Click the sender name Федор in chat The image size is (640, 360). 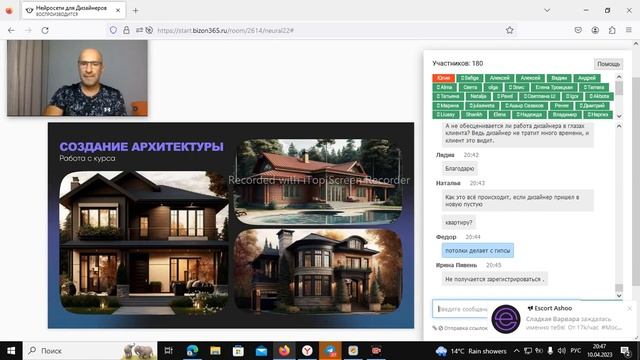click(446, 237)
